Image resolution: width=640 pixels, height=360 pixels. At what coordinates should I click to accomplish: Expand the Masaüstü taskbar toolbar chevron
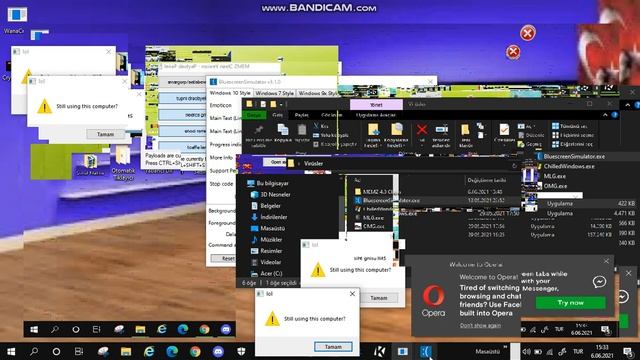[x=506, y=347]
